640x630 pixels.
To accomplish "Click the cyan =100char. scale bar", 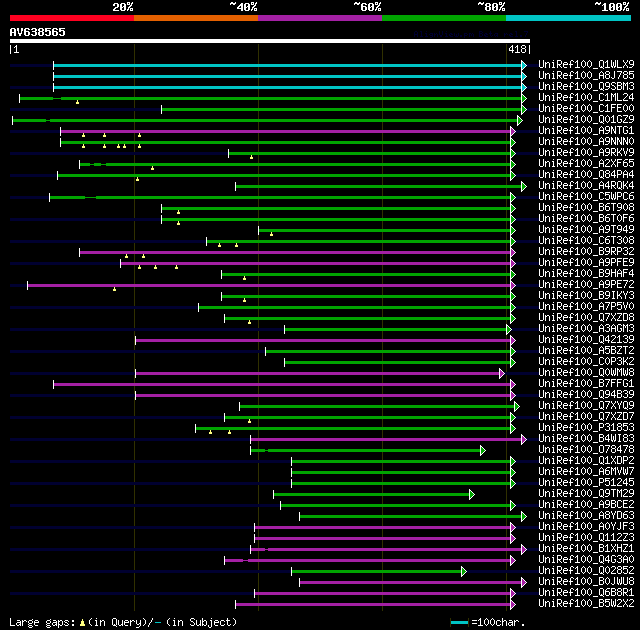I will 459,623.
